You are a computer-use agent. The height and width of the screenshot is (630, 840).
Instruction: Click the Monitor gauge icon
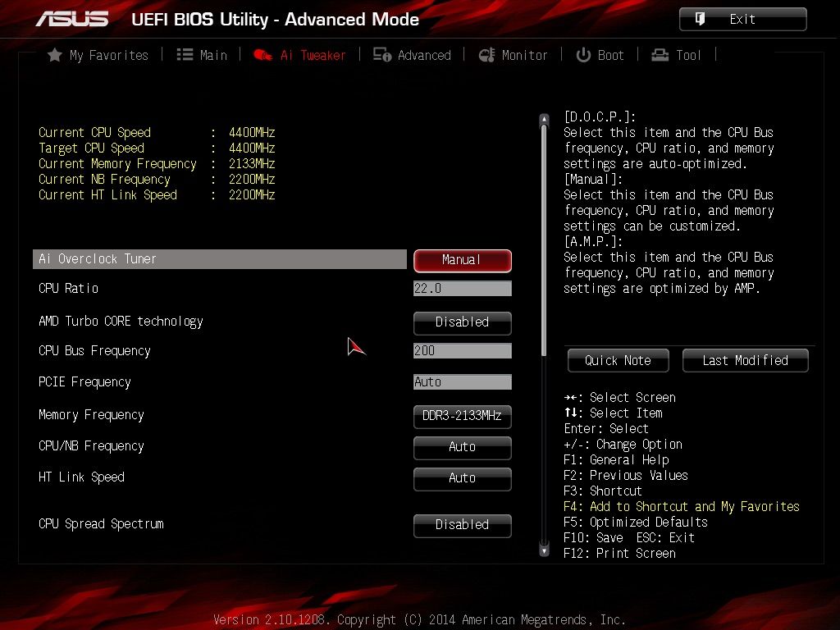tap(486, 55)
